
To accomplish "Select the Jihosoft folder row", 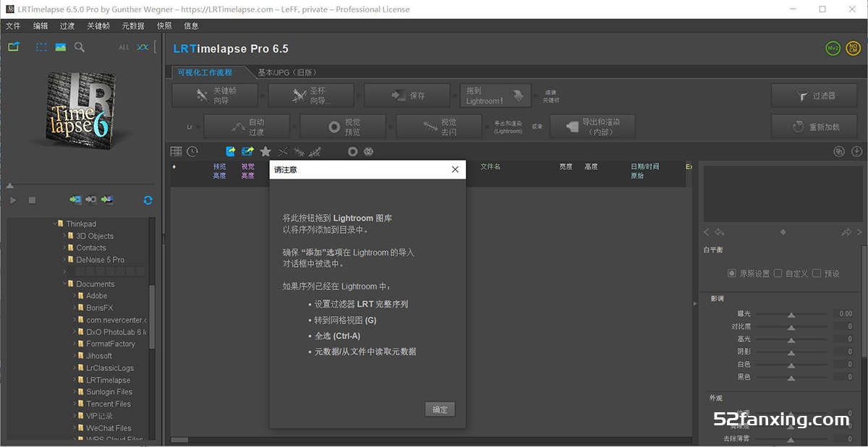I will [x=99, y=356].
